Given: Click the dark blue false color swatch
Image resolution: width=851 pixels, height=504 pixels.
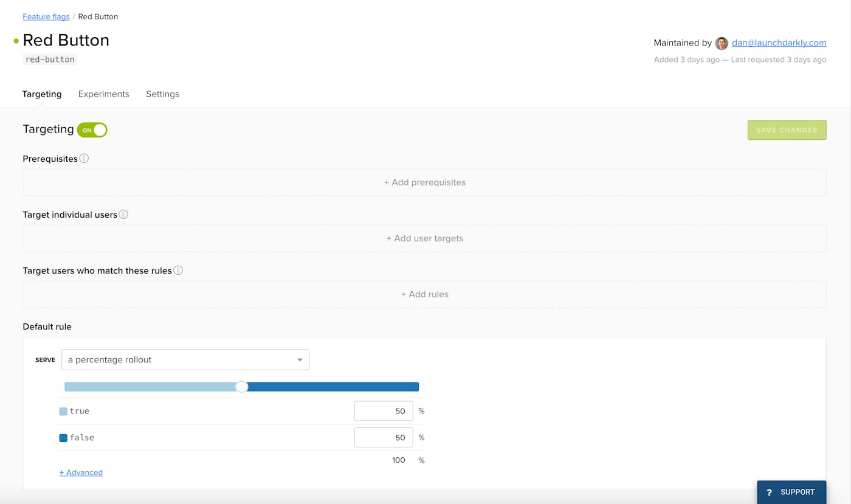Looking at the screenshot, I should [63, 438].
